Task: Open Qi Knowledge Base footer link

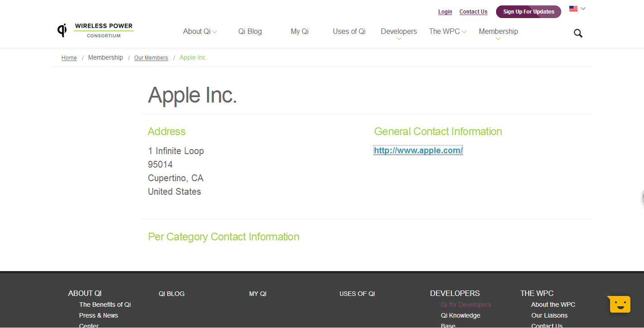Action: [460, 320]
